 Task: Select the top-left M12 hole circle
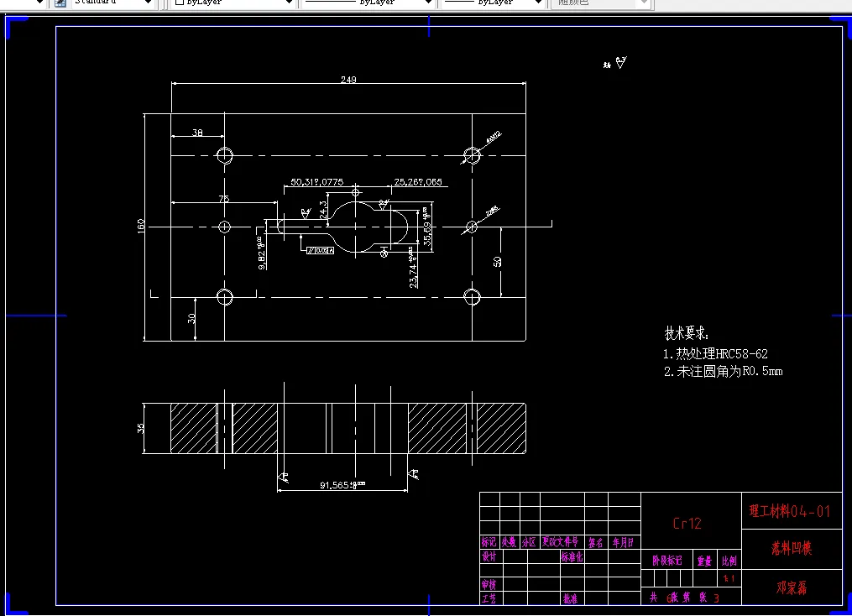(224, 155)
